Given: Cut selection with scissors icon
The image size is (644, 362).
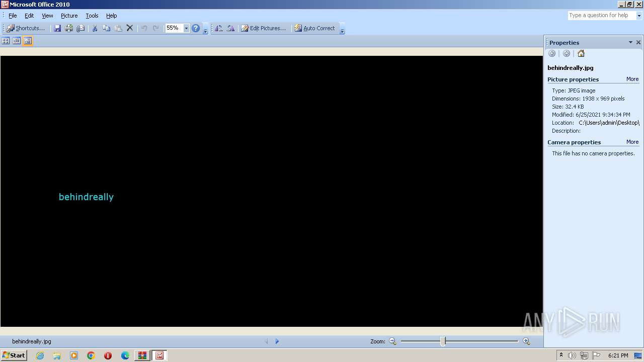Looking at the screenshot, I should pyautogui.click(x=94, y=28).
